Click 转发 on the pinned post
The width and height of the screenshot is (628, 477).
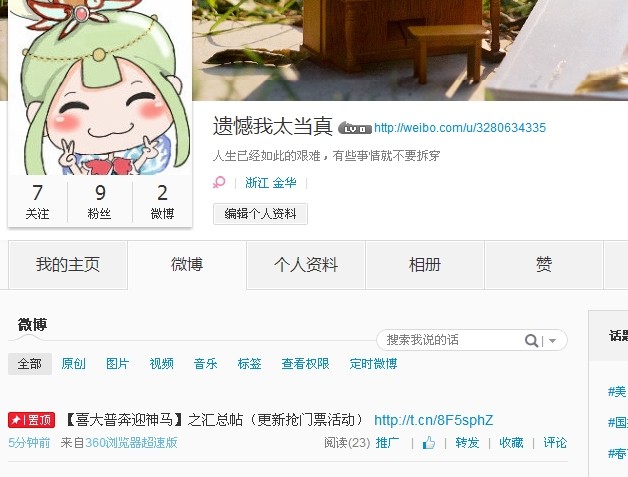(x=467, y=443)
